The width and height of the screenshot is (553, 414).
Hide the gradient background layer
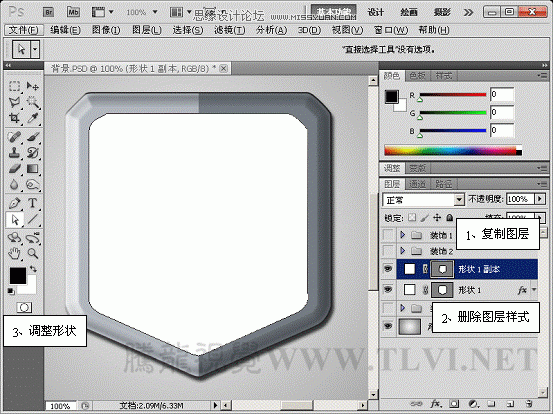[x=388, y=326]
